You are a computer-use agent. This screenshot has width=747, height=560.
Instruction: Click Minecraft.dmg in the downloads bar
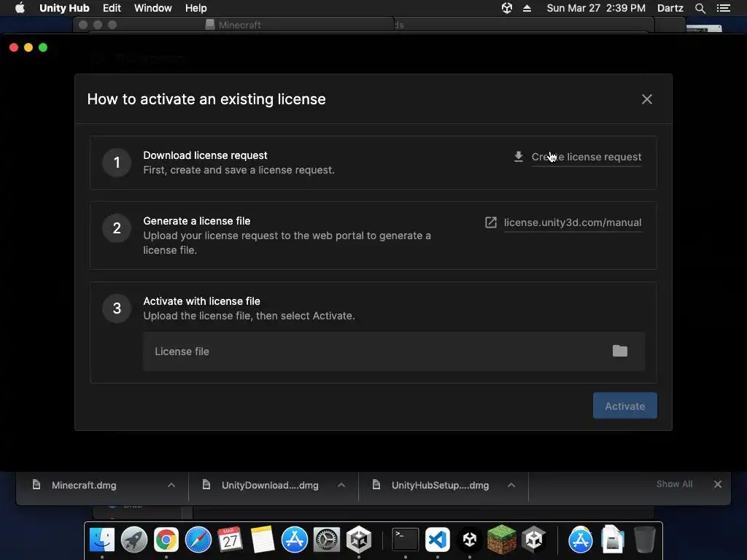[84, 485]
